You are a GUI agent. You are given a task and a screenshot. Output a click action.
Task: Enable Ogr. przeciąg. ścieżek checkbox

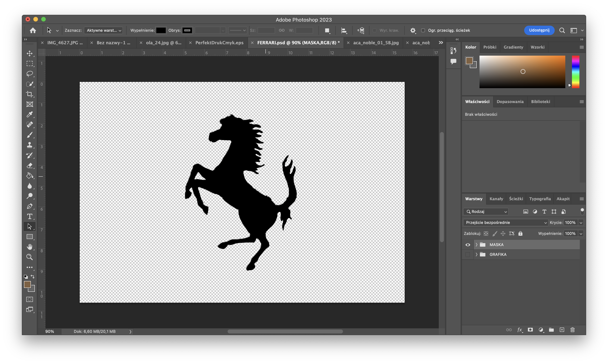(423, 30)
